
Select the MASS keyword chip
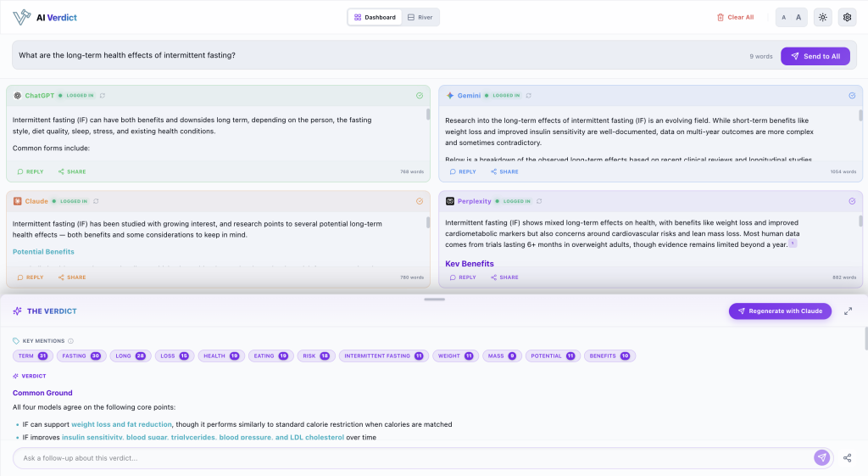pos(502,356)
